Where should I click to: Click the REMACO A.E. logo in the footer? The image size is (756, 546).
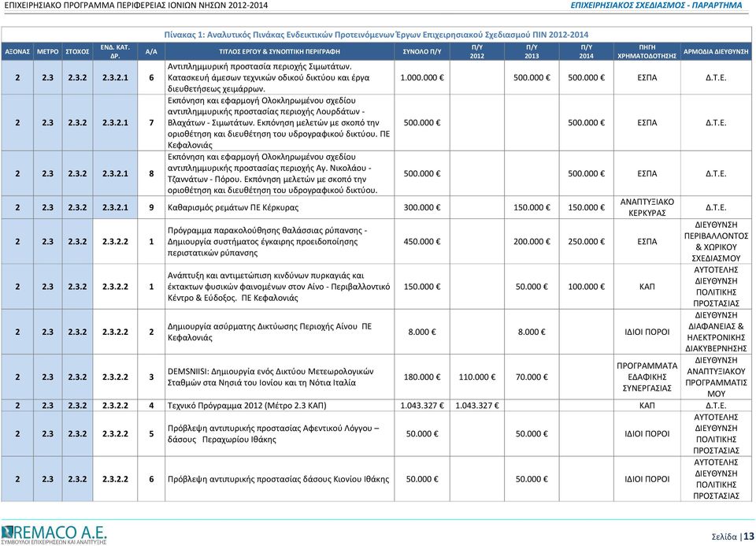pyautogui.click(x=54, y=535)
